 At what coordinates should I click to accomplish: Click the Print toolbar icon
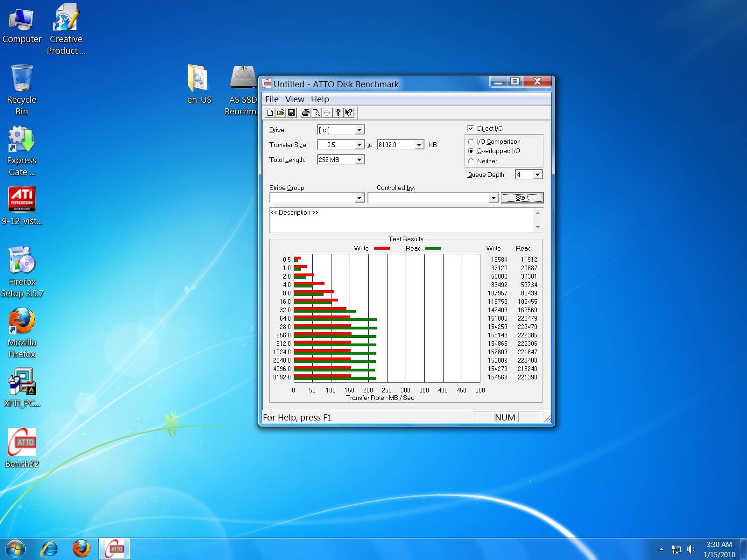tap(305, 112)
